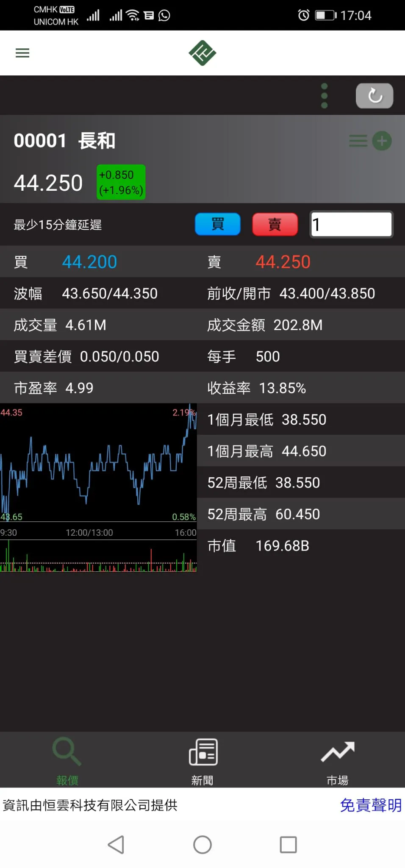Open the hamburger navigation menu
Viewport: 405px width, 868px height.
(x=22, y=53)
